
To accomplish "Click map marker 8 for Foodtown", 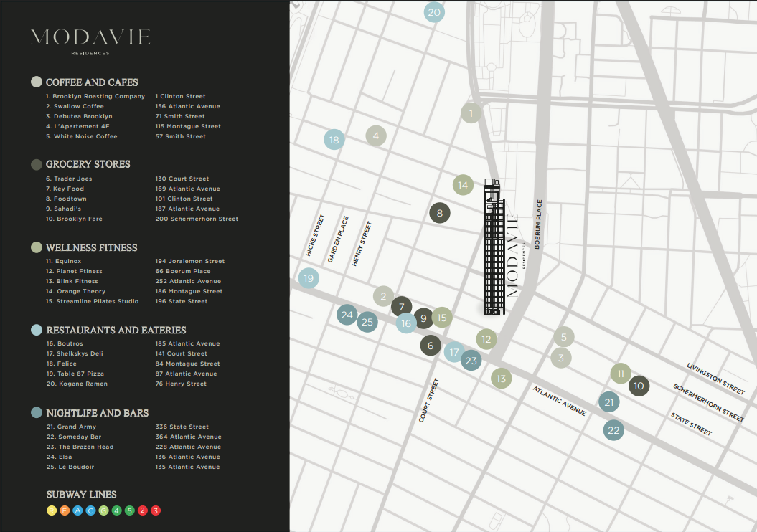I will (439, 213).
